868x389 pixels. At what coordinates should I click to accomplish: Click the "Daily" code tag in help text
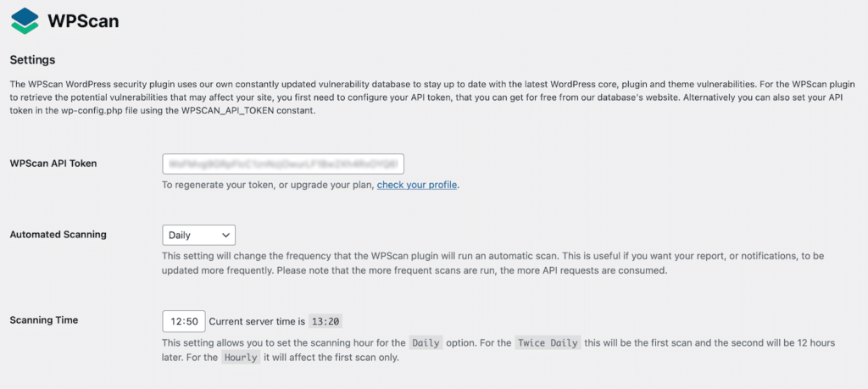(426, 343)
